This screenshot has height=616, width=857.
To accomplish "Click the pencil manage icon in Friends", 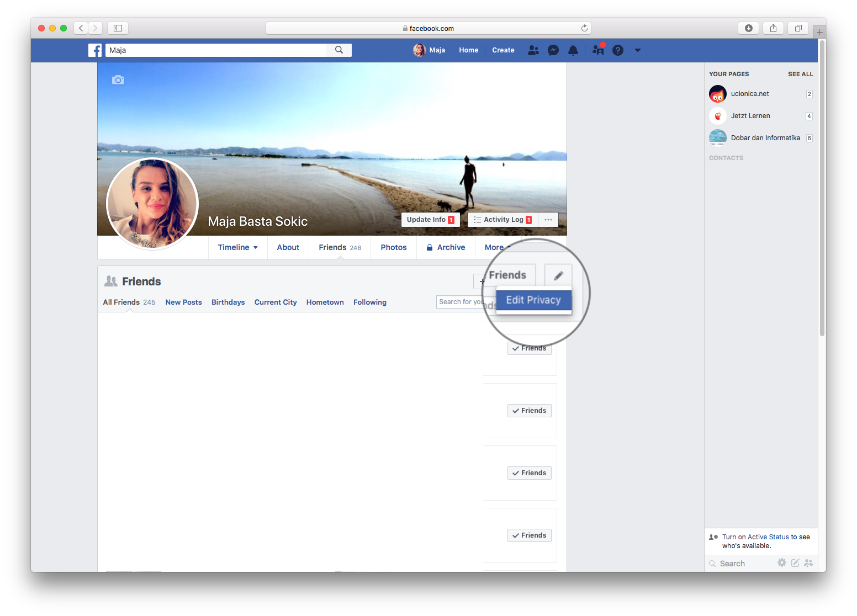I will (x=558, y=275).
